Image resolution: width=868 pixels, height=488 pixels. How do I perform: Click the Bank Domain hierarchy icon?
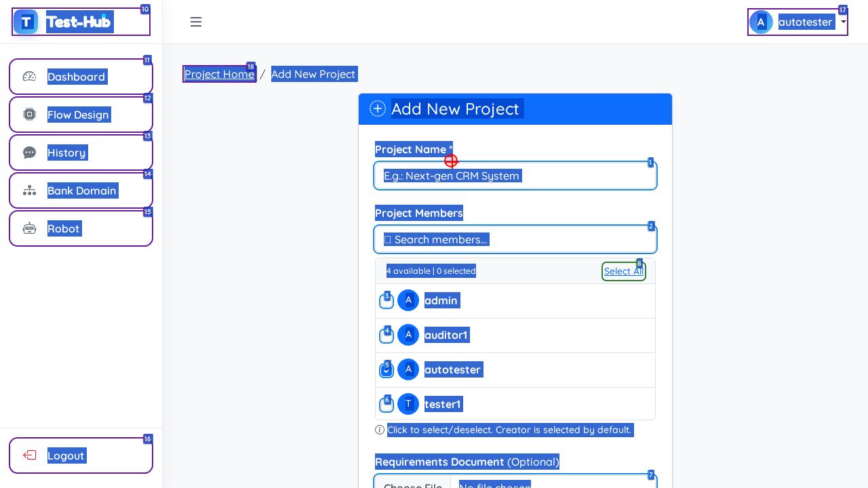tap(29, 190)
